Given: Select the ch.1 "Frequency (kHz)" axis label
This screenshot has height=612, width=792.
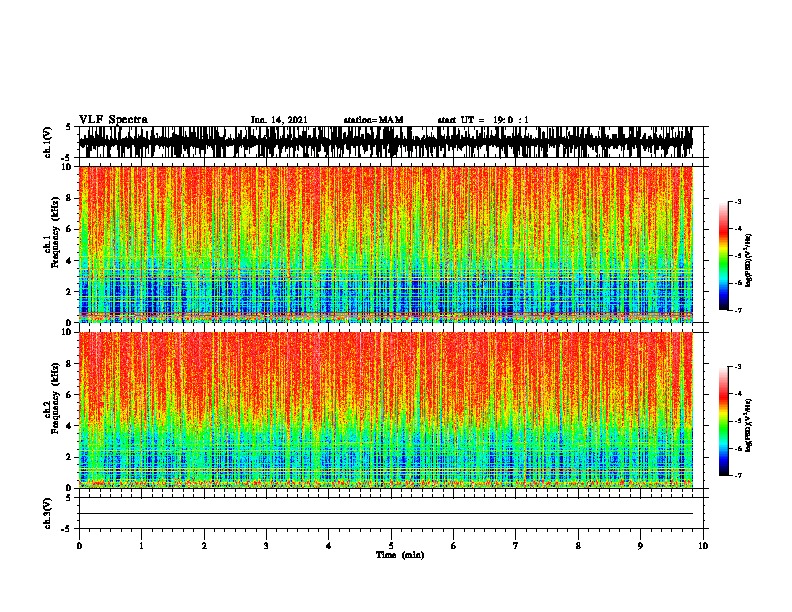Looking at the screenshot, I should click(x=55, y=232).
